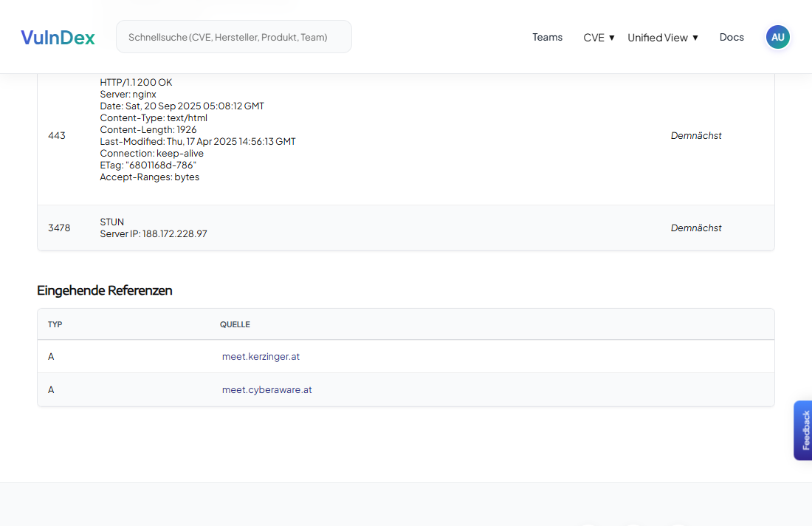The image size is (812, 526).
Task: Expand the Unified View dropdown
Action: 662,38
